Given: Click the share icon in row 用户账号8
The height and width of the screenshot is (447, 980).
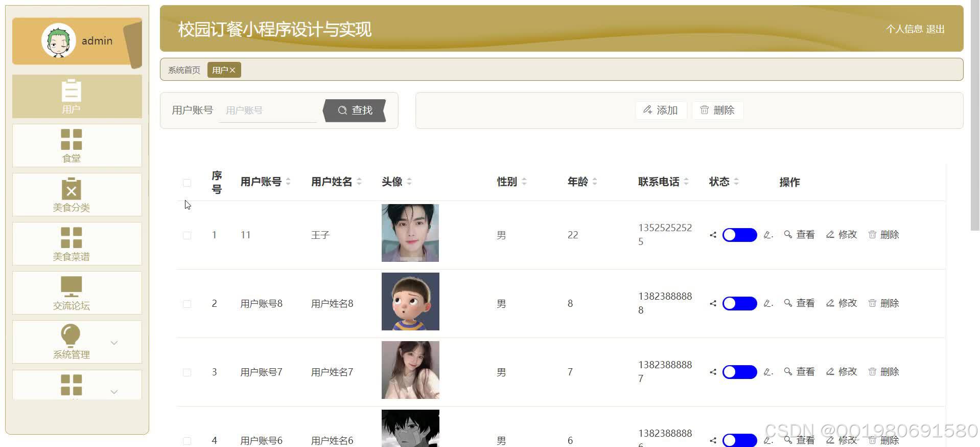Looking at the screenshot, I should [713, 303].
